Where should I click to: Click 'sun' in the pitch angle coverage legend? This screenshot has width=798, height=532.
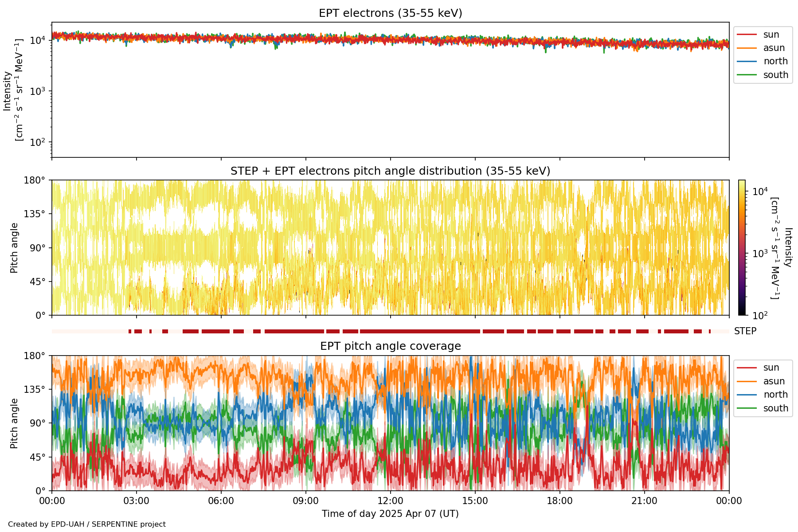click(x=771, y=368)
